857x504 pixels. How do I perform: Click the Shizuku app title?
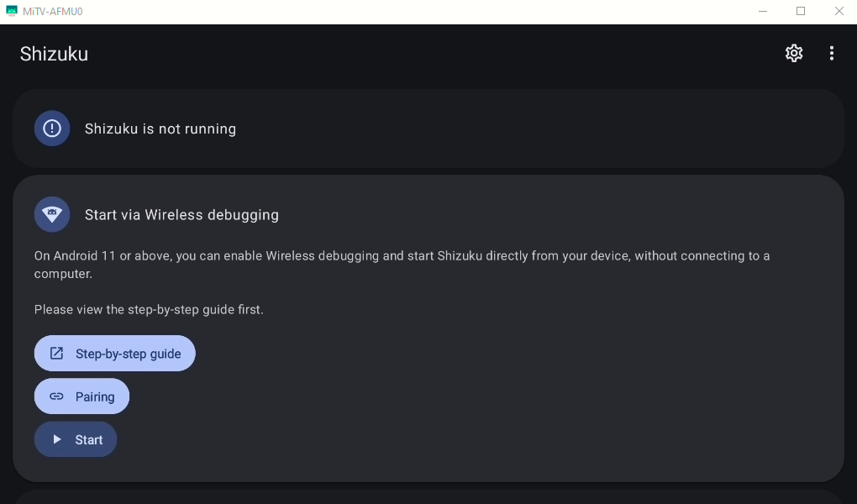[x=54, y=54]
